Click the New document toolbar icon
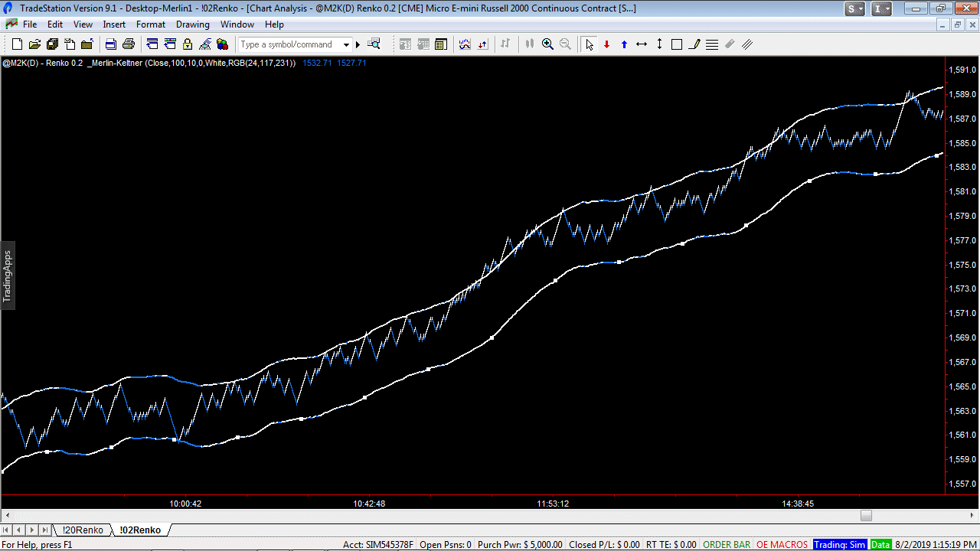980x551 pixels. pos(18,44)
